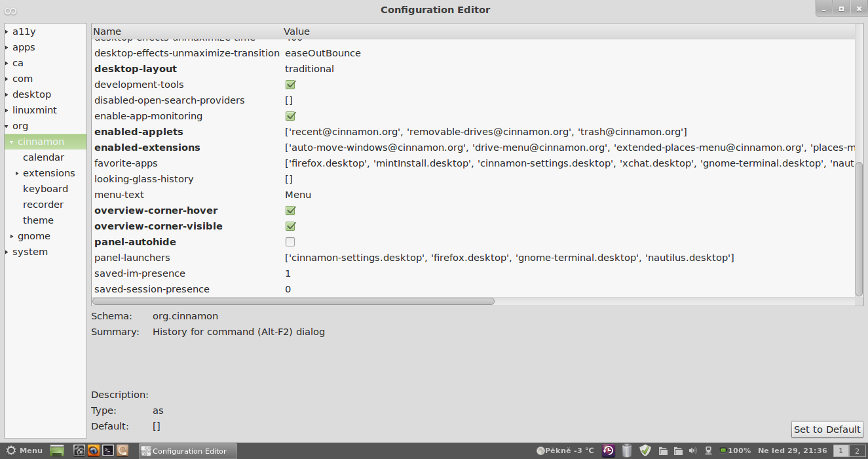
Task: Click the network connection tray icon
Action: tap(708, 450)
